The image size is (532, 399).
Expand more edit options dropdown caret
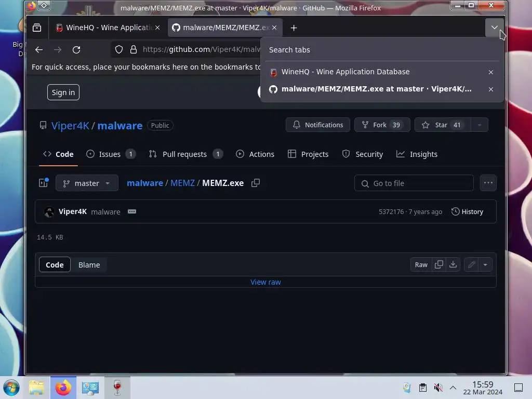(485, 264)
